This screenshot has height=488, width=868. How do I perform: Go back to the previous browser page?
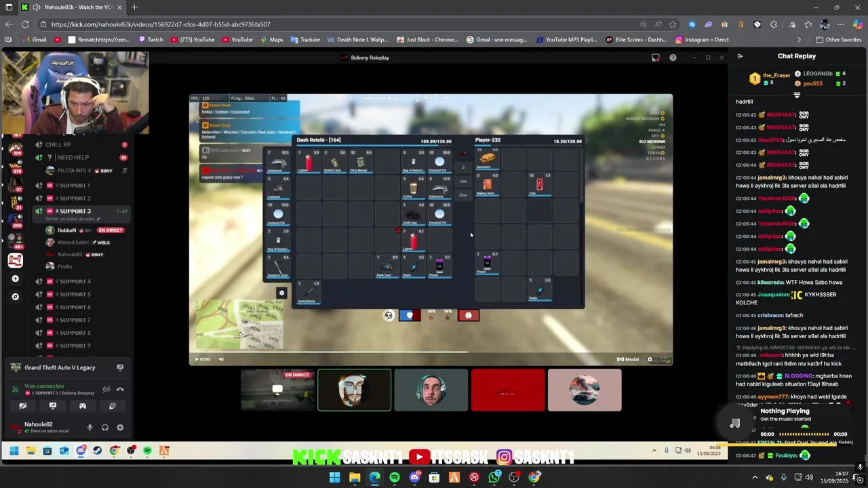point(9,24)
